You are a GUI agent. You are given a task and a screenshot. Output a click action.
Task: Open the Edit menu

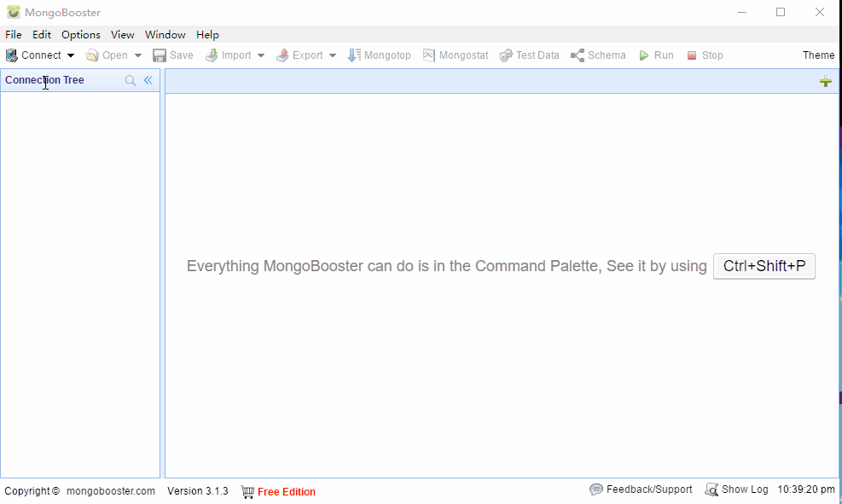pos(41,34)
